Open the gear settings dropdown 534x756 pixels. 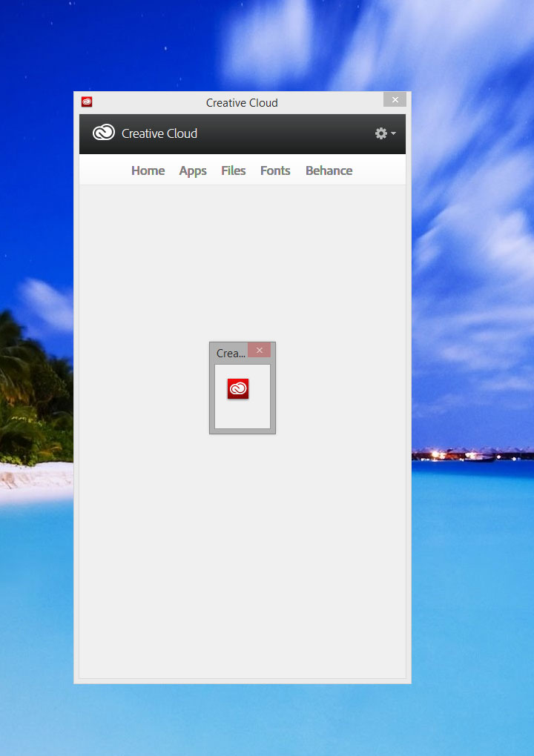coord(386,133)
